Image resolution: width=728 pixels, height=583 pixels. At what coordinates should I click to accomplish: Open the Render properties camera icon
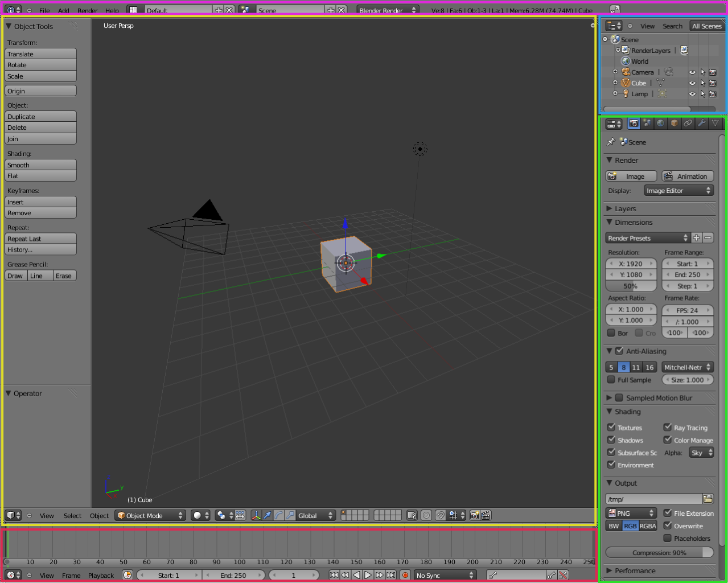[x=634, y=124]
